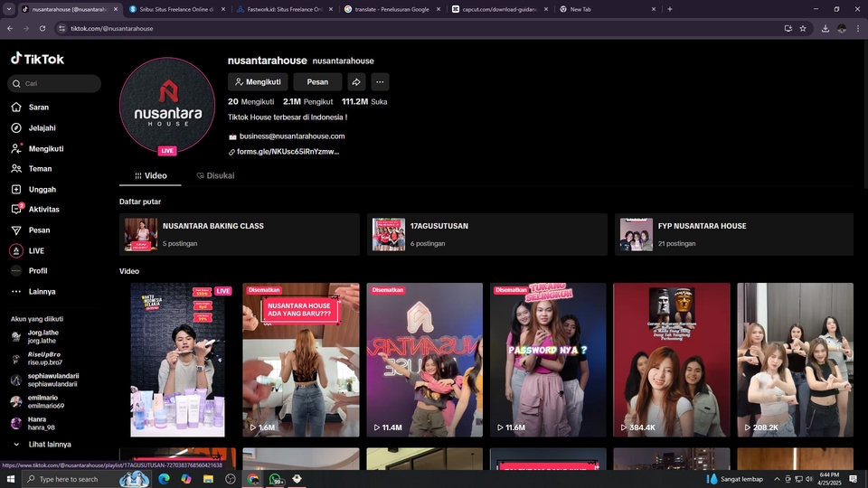Open Windows Start menu
Screen dimensions: 868x488
(x=10, y=479)
